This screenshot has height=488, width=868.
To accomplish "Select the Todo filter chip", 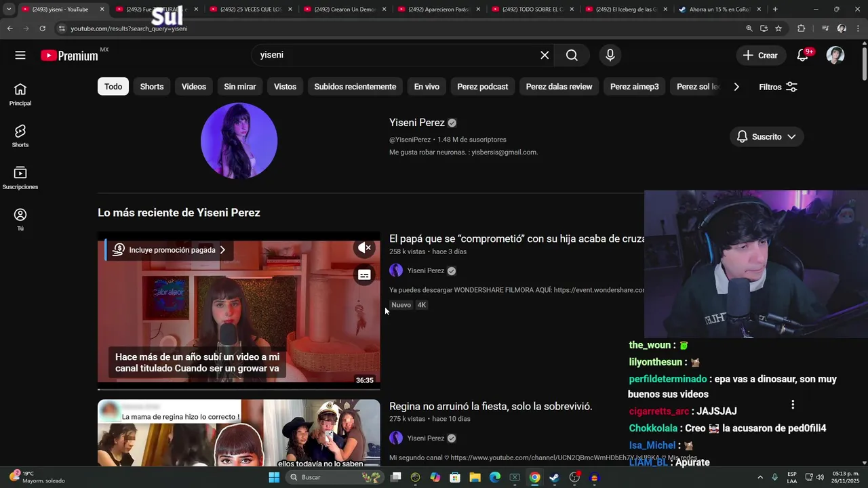I will pyautogui.click(x=113, y=87).
